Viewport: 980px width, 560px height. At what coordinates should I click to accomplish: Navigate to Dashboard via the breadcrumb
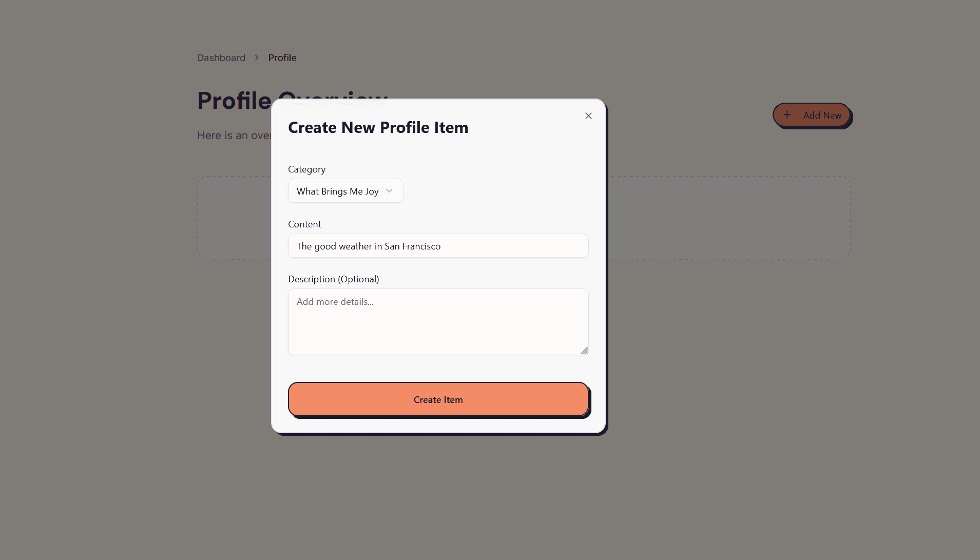click(x=221, y=57)
